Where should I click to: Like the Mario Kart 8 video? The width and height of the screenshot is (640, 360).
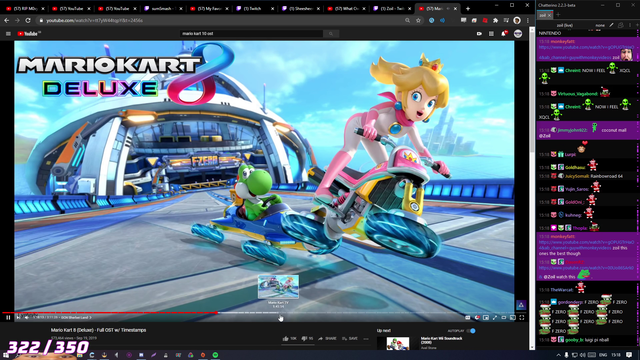(x=289, y=338)
